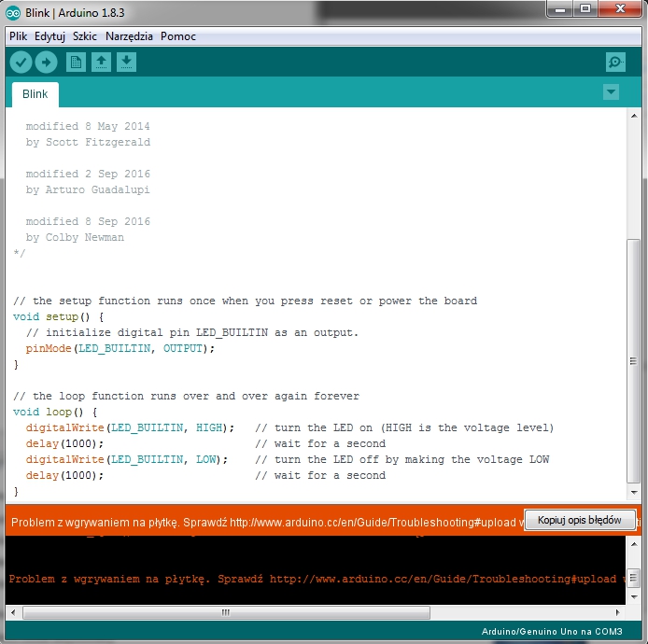
Task: Click comment 'modified 8 May 2014'
Action: [x=88, y=126]
